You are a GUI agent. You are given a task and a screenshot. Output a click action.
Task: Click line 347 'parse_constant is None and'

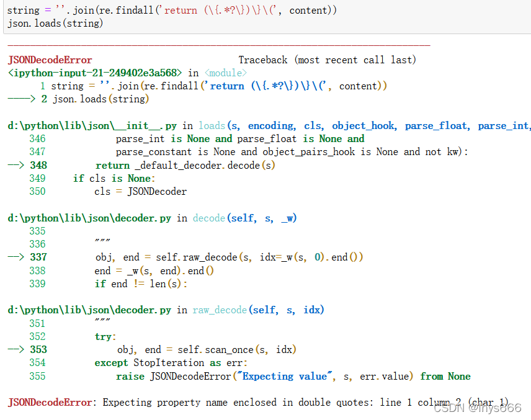click(292, 152)
